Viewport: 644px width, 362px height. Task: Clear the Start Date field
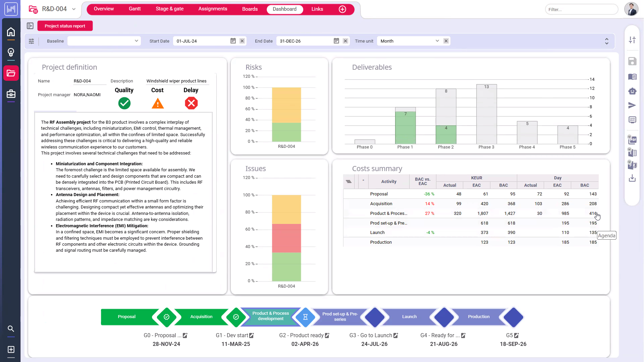[x=242, y=41]
